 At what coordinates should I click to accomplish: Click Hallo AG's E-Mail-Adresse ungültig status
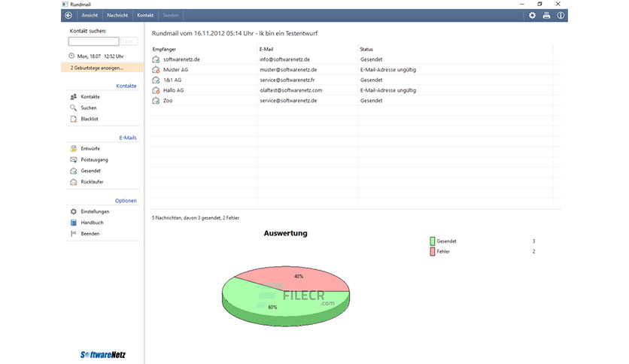coord(388,90)
